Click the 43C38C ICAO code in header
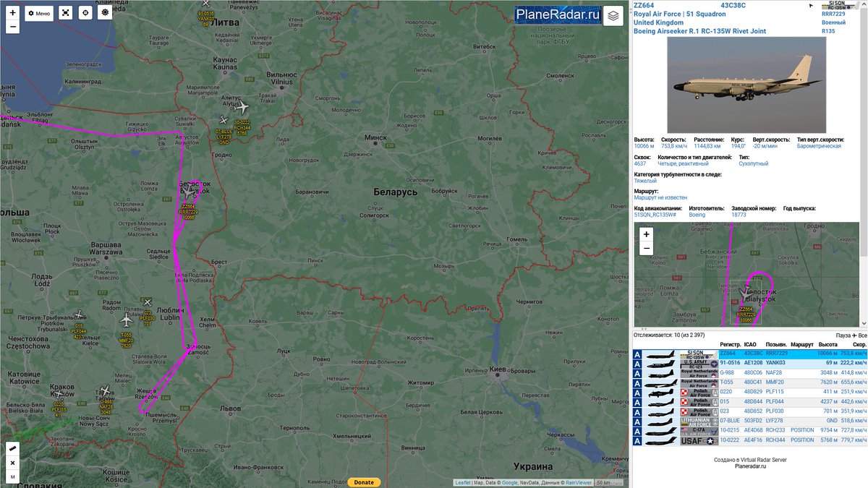Image resolution: width=868 pixels, height=488 pixels. (x=733, y=6)
